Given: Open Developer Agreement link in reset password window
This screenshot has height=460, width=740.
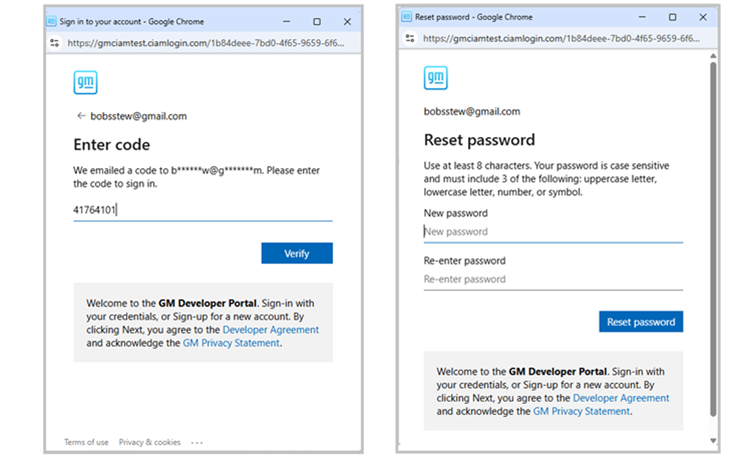Looking at the screenshot, I should [621, 398].
